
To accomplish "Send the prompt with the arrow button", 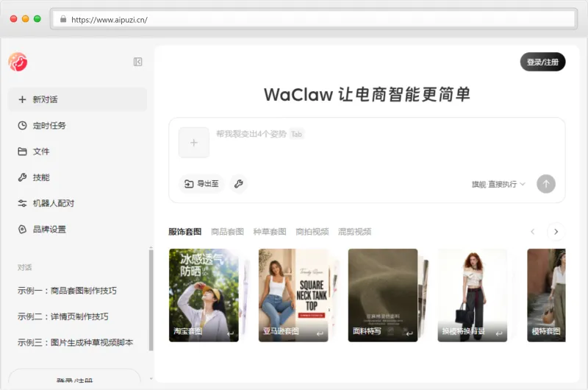I will (546, 184).
